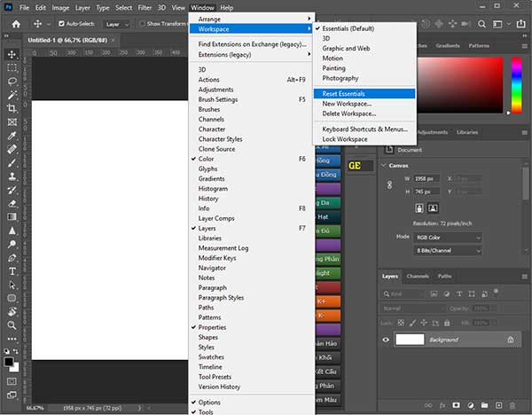This screenshot has width=532, height=415.
Task: Select the Healing Brush tool
Action: click(x=12, y=149)
